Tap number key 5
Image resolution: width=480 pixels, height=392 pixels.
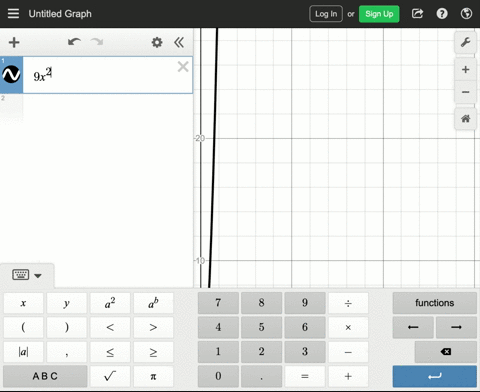point(262,327)
